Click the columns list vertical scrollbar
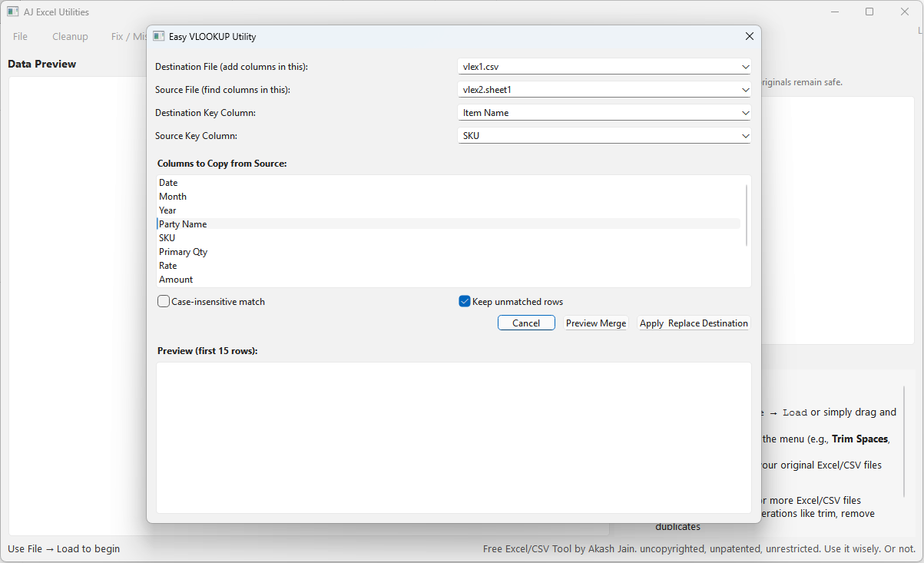Viewport: 924px width, 563px height. click(747, 215)
